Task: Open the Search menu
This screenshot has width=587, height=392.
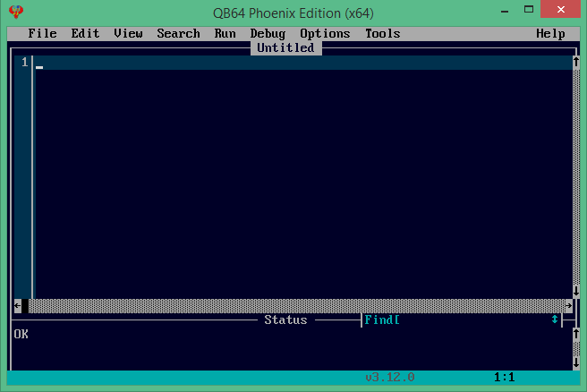Action: click(x=178, y=33)
